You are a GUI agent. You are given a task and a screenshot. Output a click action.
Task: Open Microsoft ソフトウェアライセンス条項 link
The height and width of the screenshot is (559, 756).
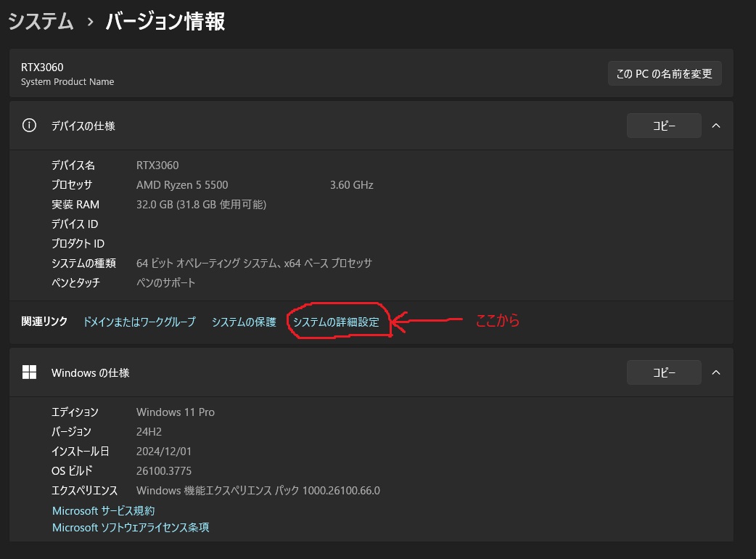131,527
